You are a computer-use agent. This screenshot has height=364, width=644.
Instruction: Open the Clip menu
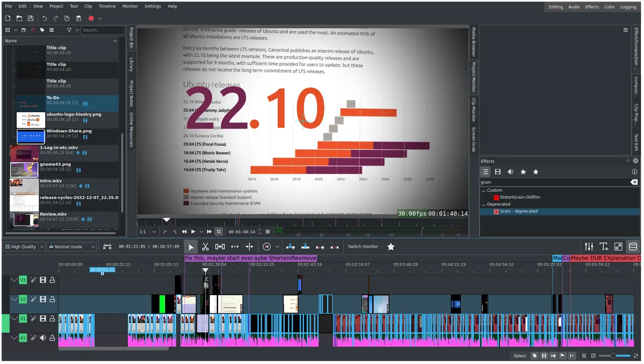pos(88,6)
